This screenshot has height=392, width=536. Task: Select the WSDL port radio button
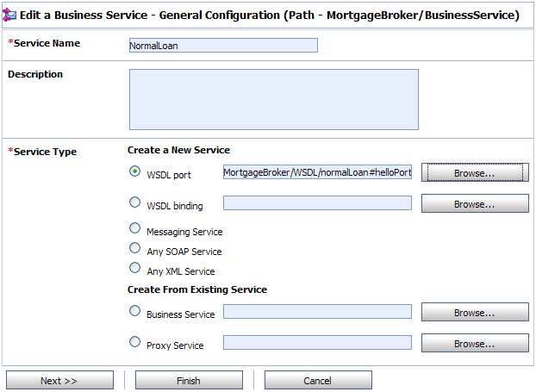[x=134, y=171]
